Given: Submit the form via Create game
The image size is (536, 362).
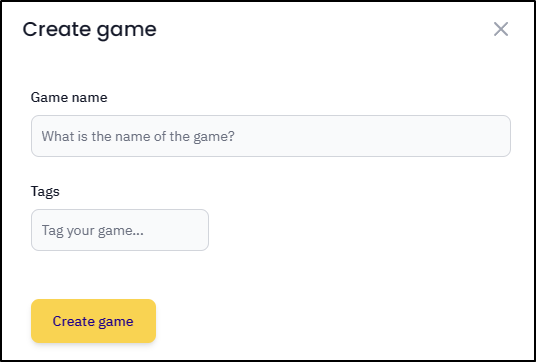Looking at the screenshot, I should (x=93, y=321).
